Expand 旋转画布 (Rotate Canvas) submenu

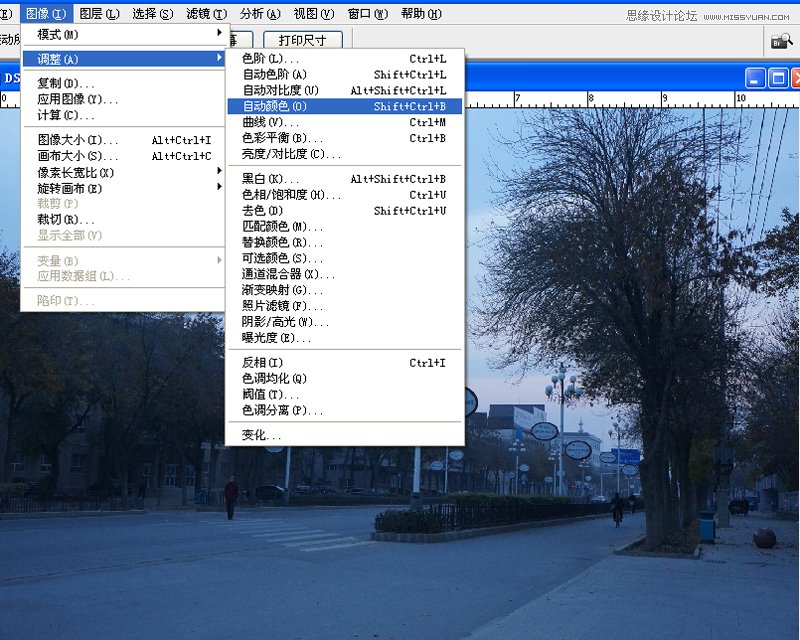tap(123, 188)
